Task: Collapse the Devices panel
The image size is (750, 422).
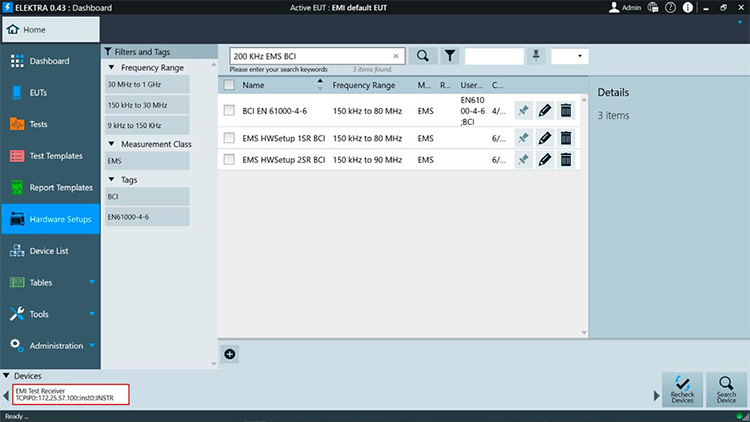Action: point(7,376)
